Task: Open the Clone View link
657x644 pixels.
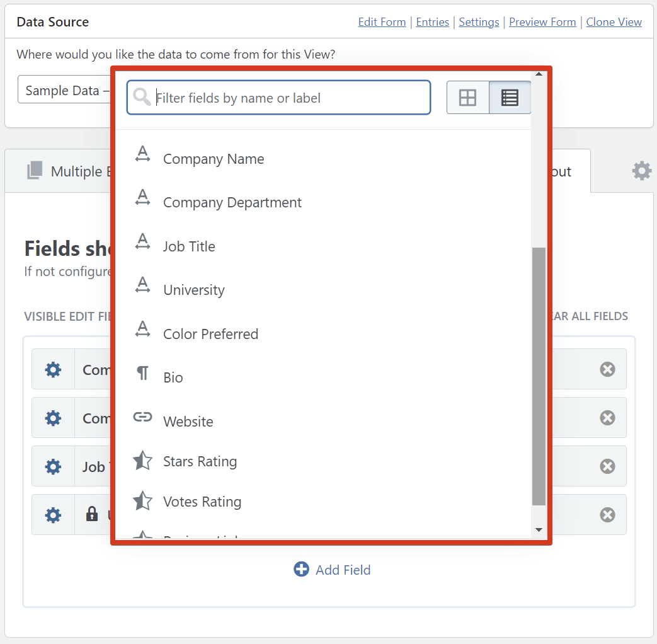Action: tap(614, 22)
